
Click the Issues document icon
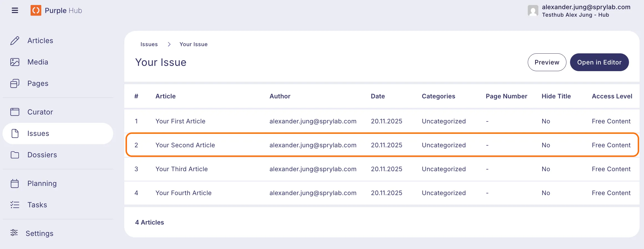[15, 133]
